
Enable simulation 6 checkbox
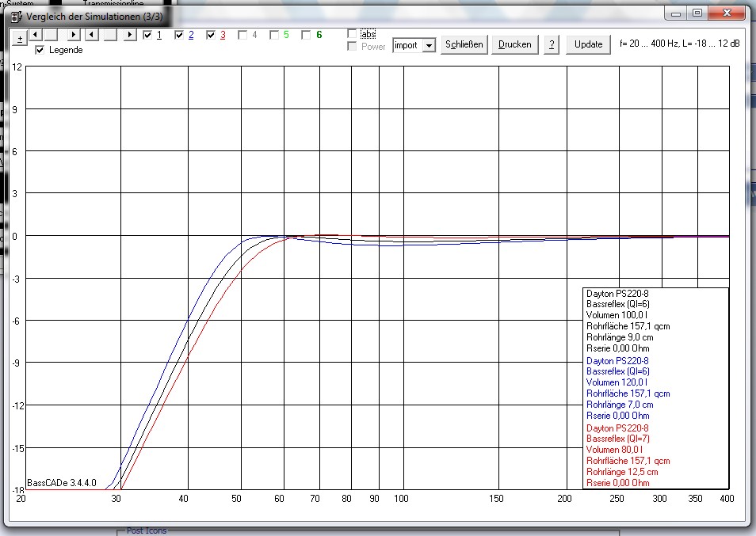306,35
